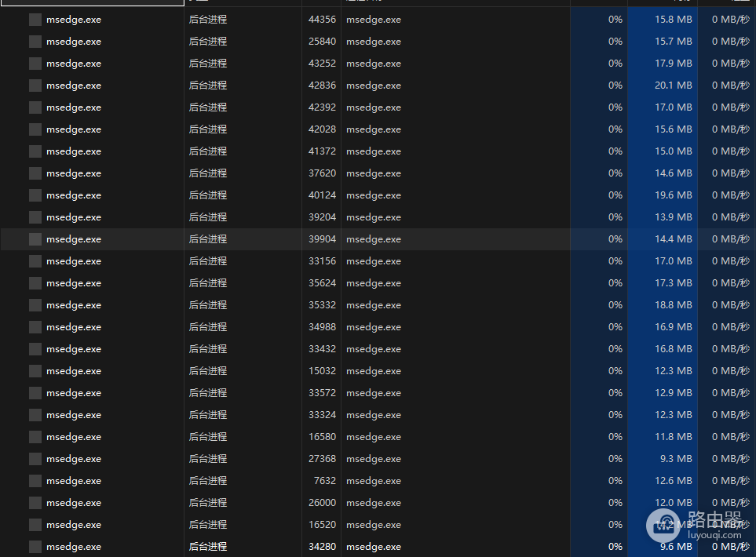Viewport: 756px width, 557px height.
Task: Click 0% CPU cell in the PID 40124 row
Action: click(x=615, y=195)
